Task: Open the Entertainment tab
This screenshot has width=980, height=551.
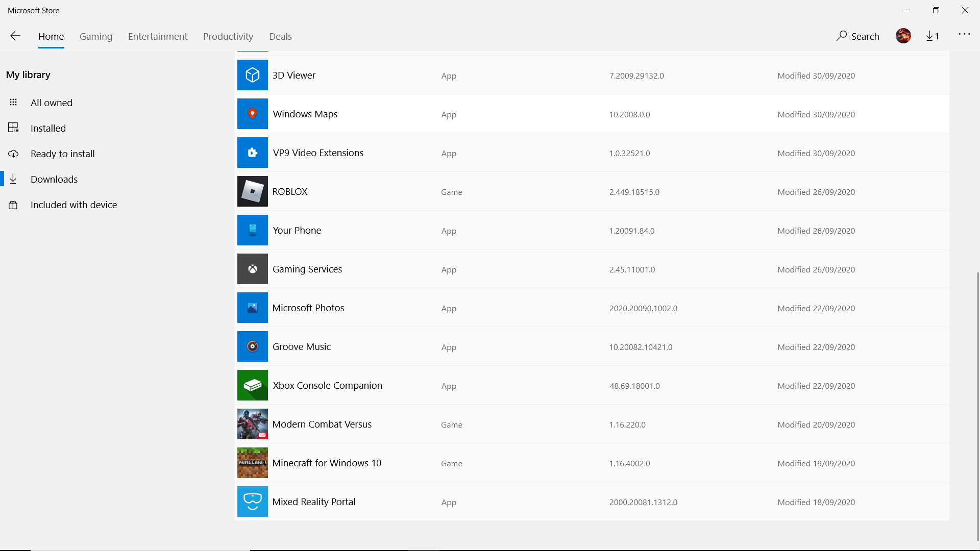Action: click(158, 36)
